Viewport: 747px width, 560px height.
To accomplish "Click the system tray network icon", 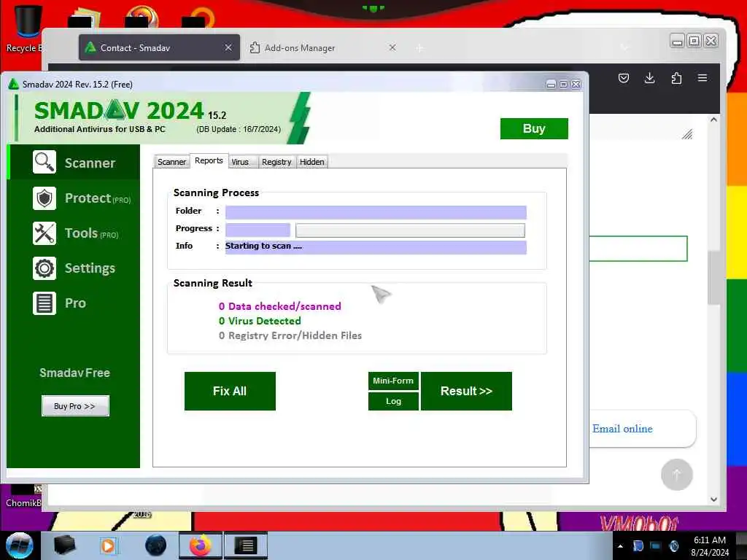I will coord(656,546).
